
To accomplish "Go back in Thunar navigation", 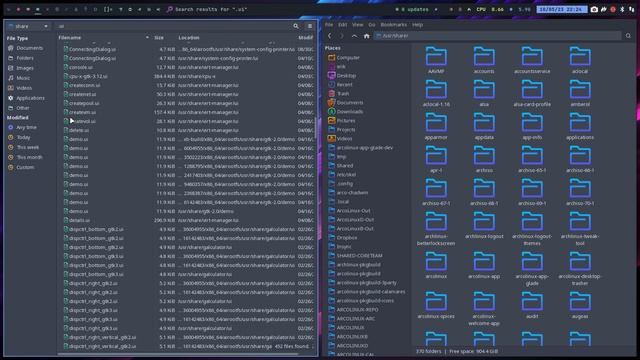I will [x=329, y=36].
